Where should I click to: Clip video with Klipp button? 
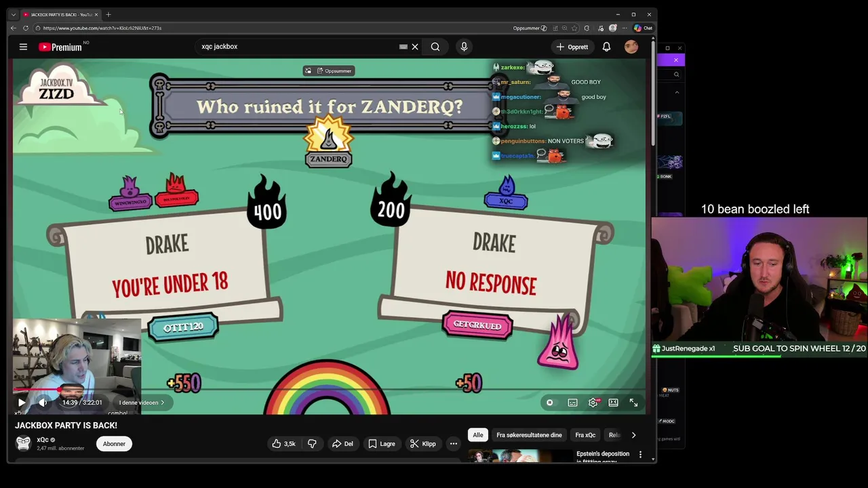coord(423,444)
